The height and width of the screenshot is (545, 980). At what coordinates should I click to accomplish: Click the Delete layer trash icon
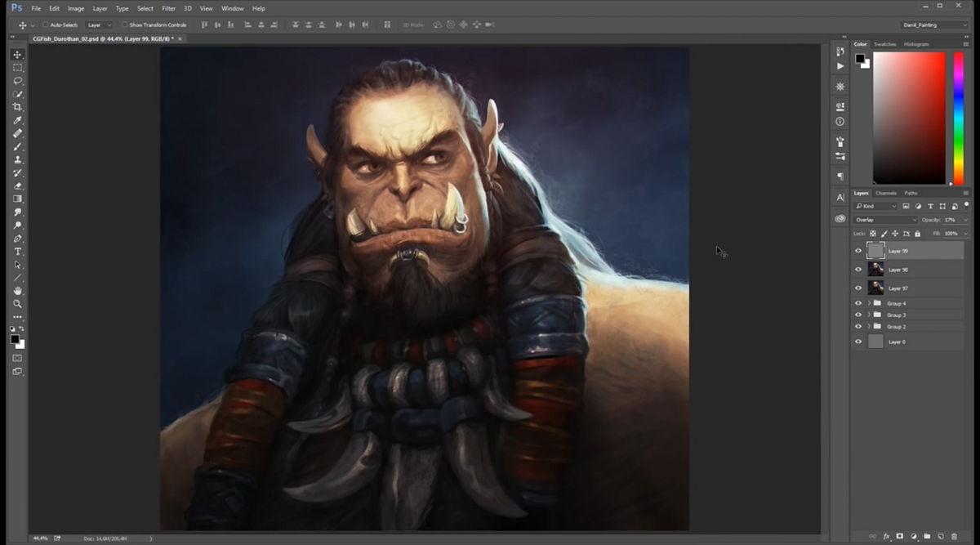[x=954, y=536]
